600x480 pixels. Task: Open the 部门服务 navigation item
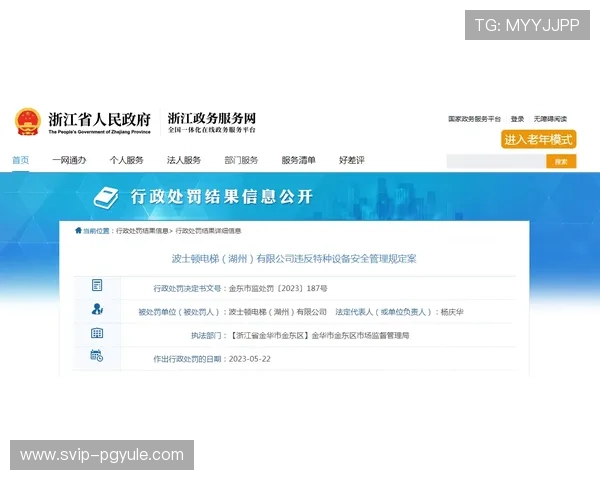(241, 160)
